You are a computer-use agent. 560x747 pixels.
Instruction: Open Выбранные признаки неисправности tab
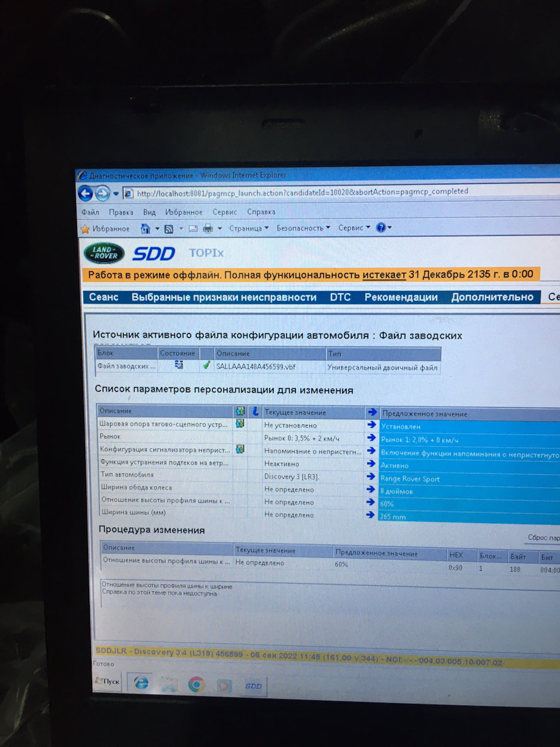pos(224,297)
